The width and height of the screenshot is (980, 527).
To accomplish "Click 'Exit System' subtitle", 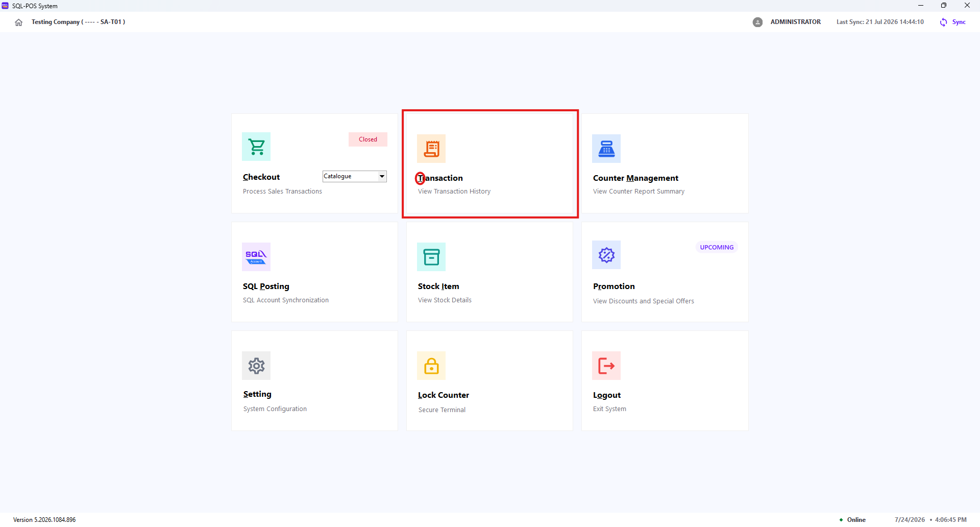I will coord(609,409).
